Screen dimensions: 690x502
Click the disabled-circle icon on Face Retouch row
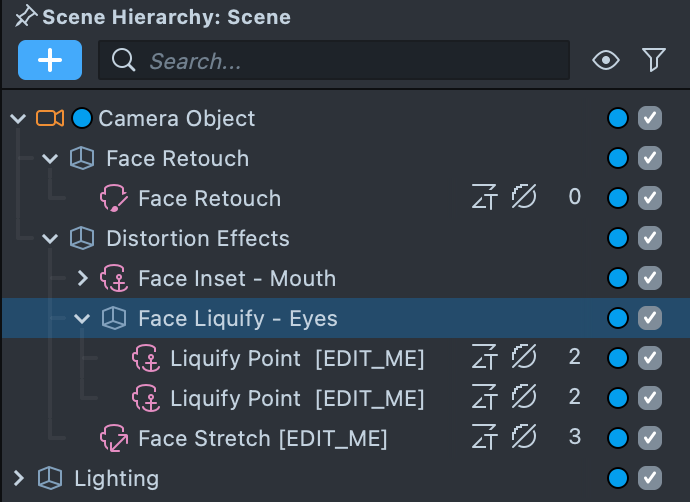coord(524,198)
